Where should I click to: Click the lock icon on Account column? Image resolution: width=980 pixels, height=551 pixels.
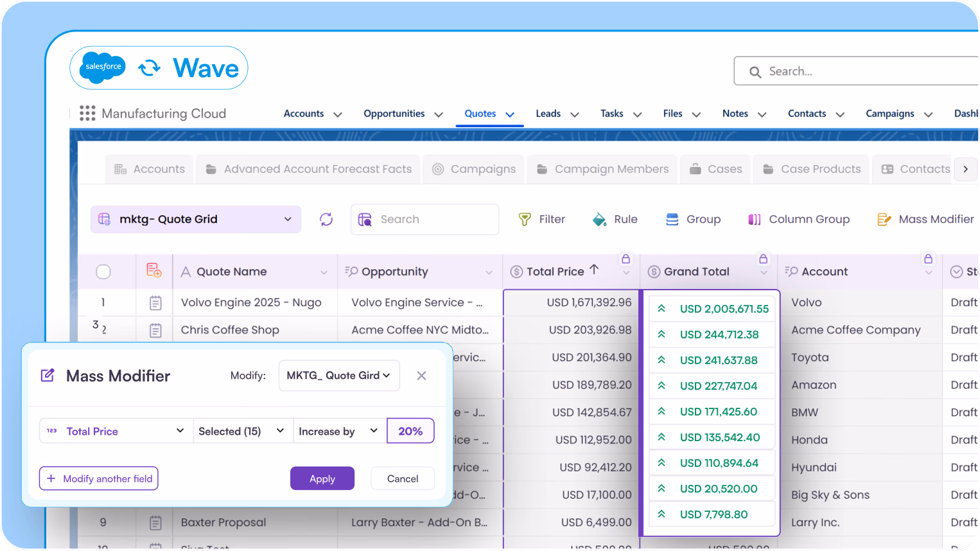(928, 259)
